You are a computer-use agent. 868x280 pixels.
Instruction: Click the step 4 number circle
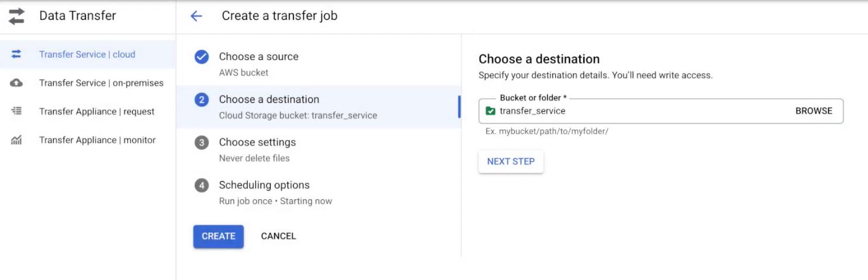point(202,185)
